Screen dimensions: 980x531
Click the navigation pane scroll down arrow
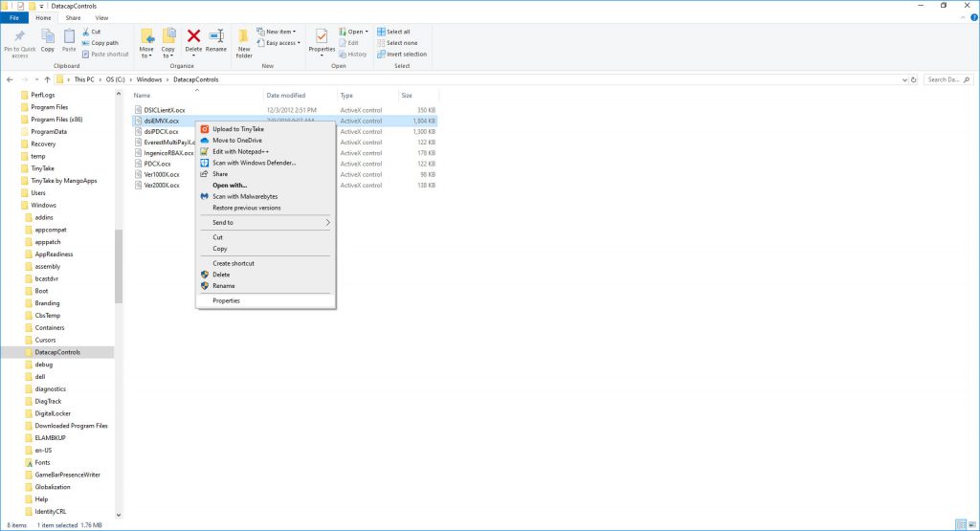(118, 516)
